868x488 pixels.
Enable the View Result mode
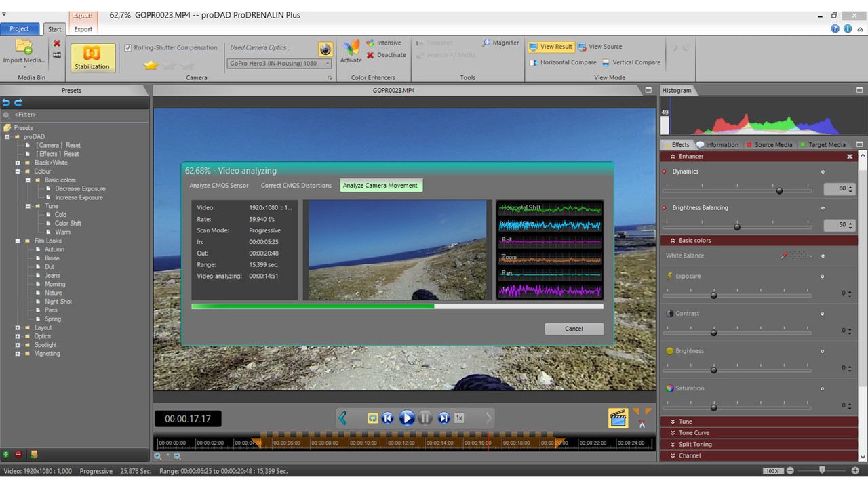pos(551,47)
